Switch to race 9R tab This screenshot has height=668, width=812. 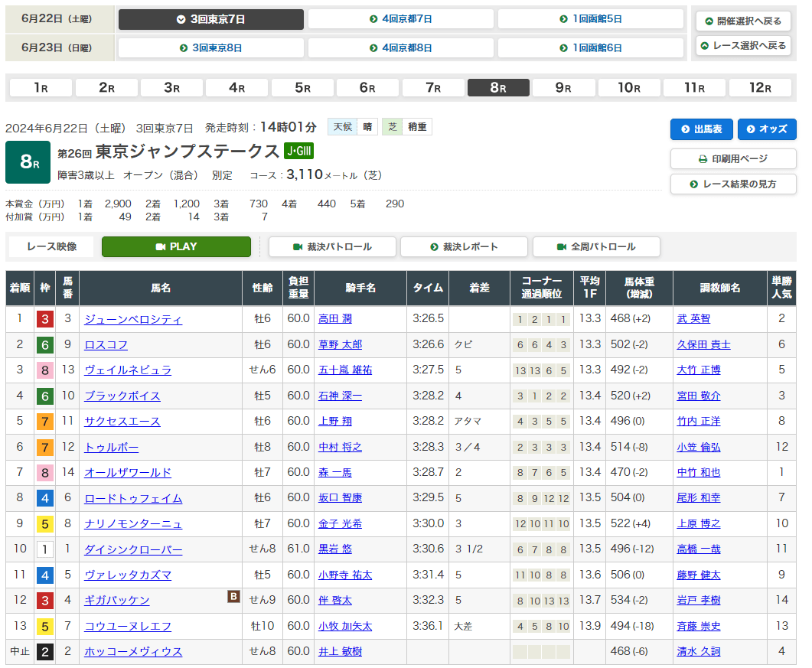(563, 87)
